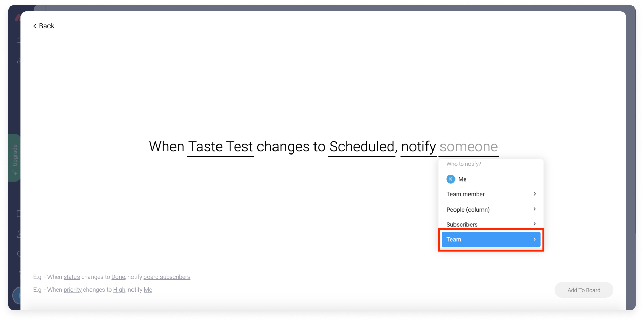Choose the highlighted Team option
Image resolution: width=644 pixels, height=321 pixels.
click(x=491, y=239)
